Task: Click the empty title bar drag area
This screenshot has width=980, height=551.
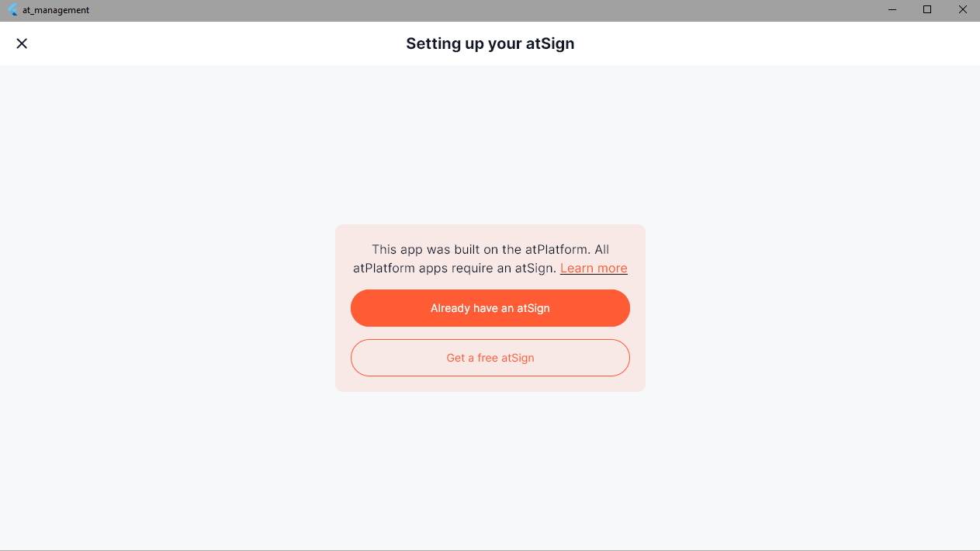Action: (466, 10)
